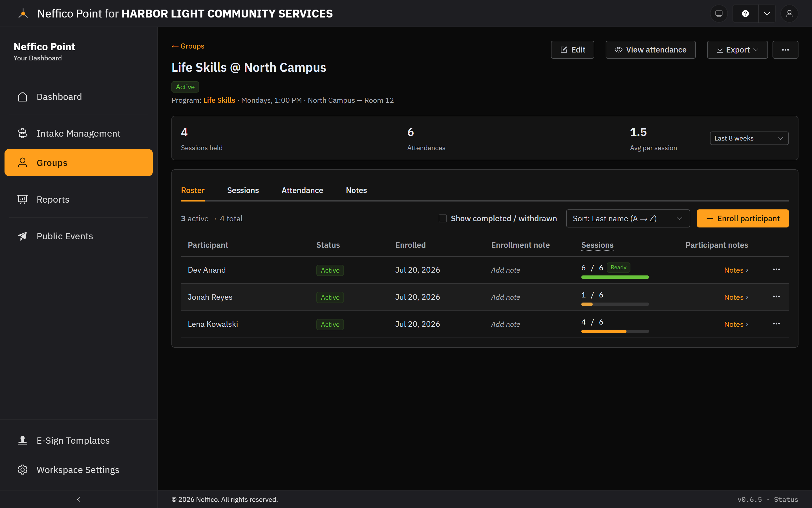Click Dev Anand's green session progress bar
The height and width of the screenshot is (508, 812).
(x=615, y=277)
